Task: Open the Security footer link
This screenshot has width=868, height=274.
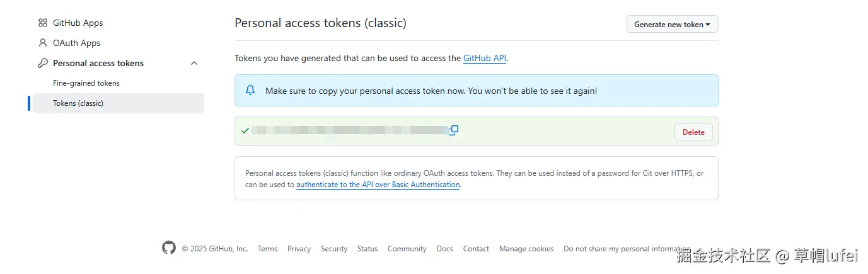Action: (x=333, y=249)
